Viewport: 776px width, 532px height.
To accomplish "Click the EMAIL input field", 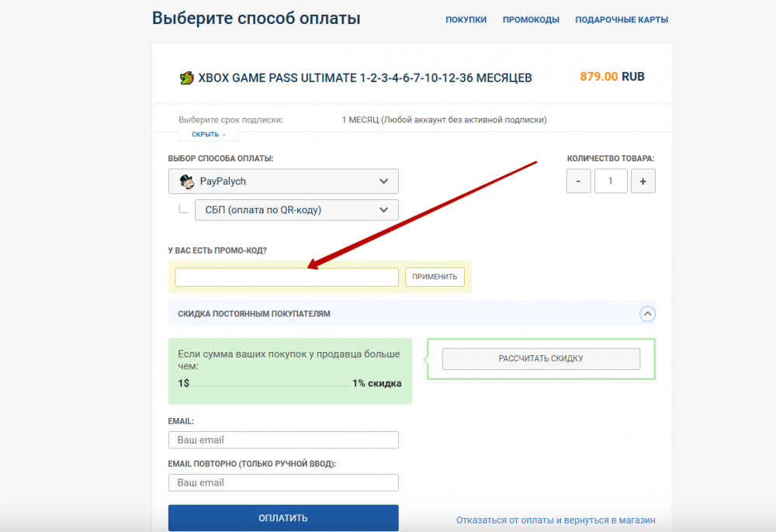I will [x=283, y=440].
